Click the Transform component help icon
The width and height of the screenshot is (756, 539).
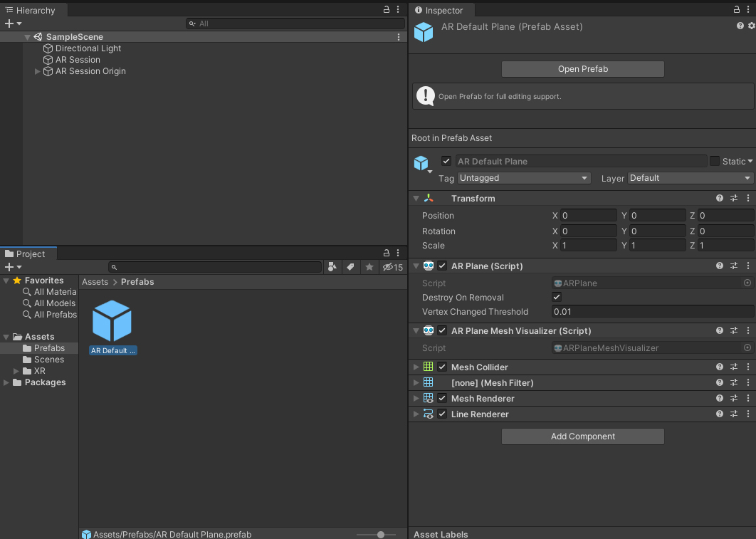[x=720, y=199]
